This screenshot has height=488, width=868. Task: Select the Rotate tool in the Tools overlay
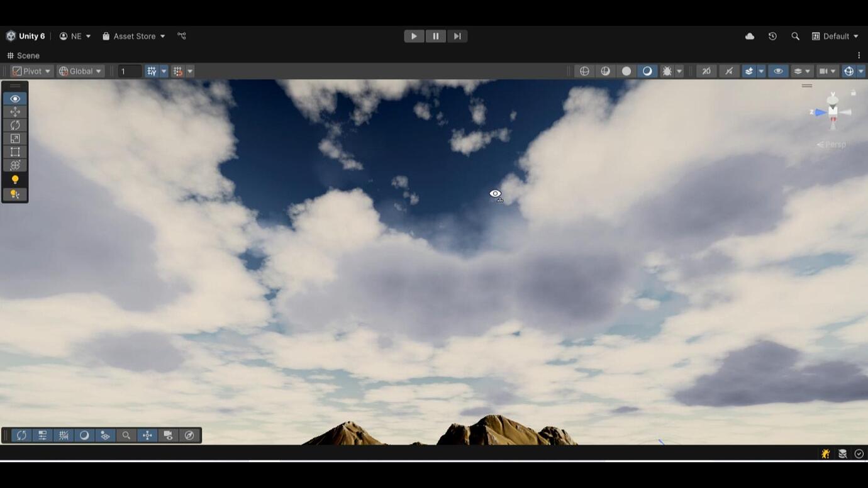[15, 125]
